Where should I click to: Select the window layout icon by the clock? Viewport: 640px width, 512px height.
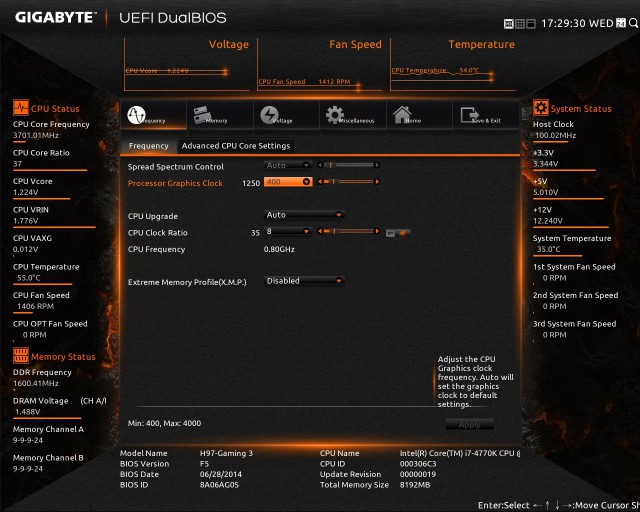(x=531, y=24)
